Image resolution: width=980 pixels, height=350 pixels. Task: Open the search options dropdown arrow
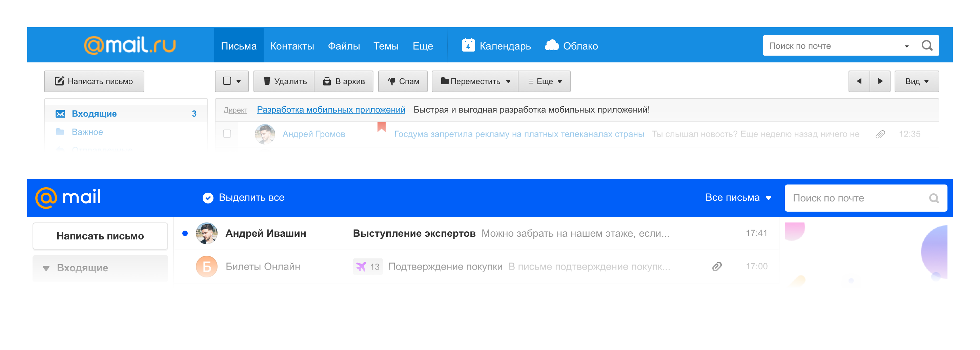[x=906, y=46]
